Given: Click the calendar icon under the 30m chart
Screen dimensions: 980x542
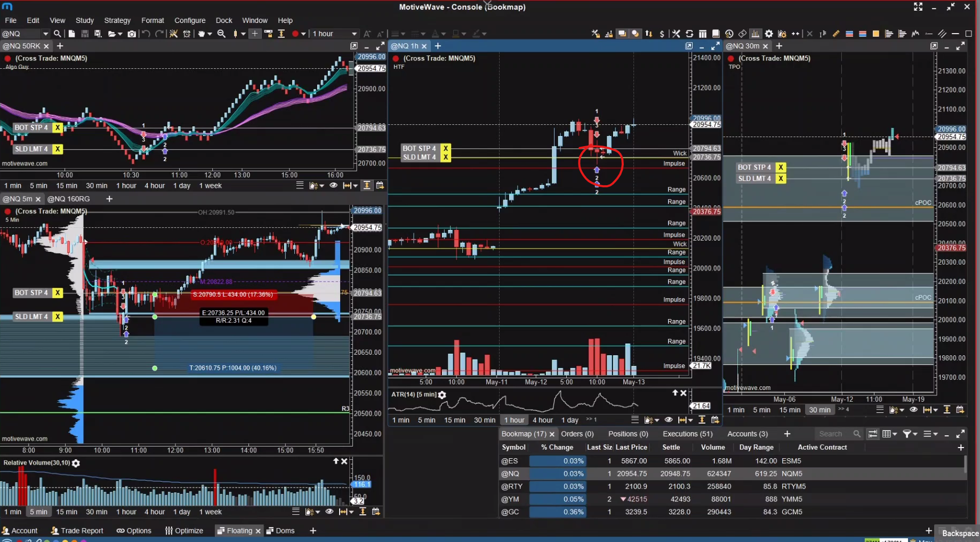Looking at the screenshot, I should [x=960, y=410].
